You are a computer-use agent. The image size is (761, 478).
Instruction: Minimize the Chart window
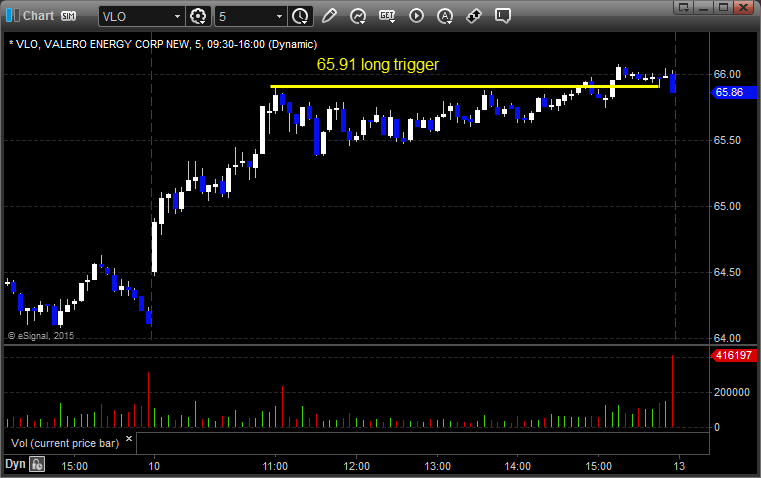tap(704, 7)
